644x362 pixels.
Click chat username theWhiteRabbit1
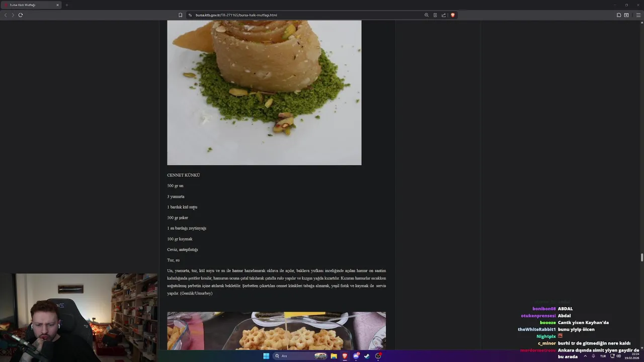click(x=537, y=329)
